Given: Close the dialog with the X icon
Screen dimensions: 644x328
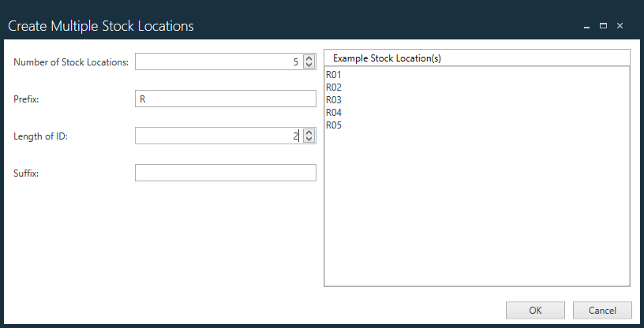Looking at the screenshot, I should (x=620, y=26).
